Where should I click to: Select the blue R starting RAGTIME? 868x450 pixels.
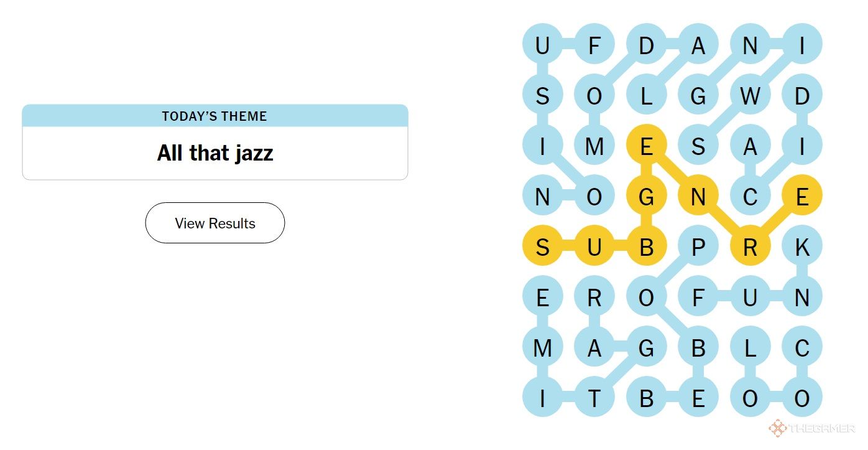click(594, 298)
